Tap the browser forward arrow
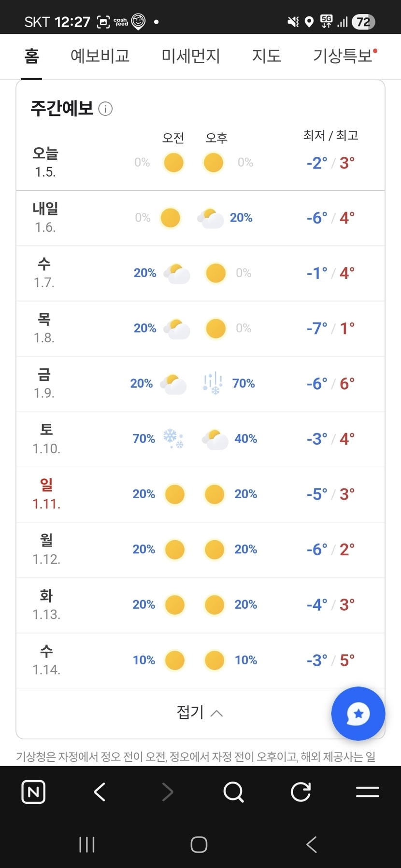 click(x=167, y=792)
